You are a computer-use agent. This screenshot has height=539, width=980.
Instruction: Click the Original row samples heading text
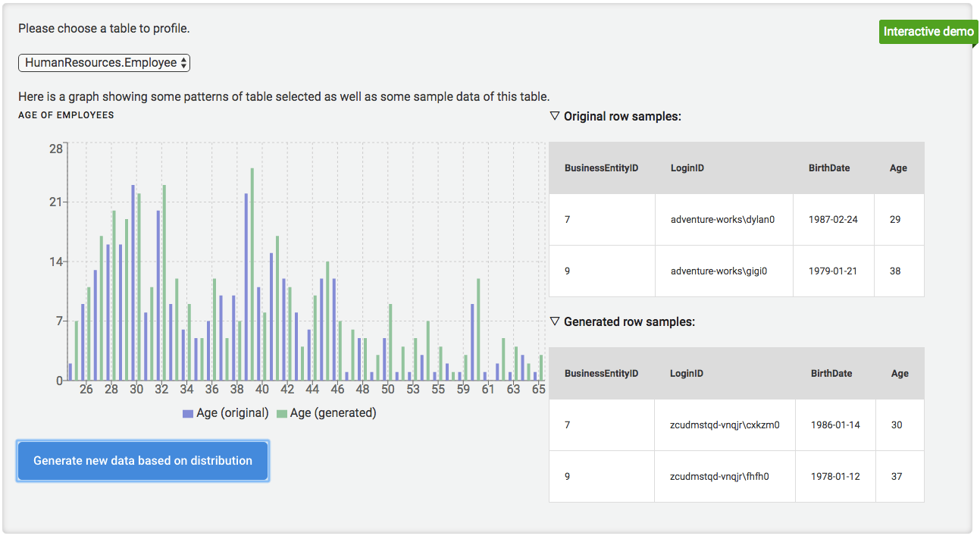click(x=622, y=116)
